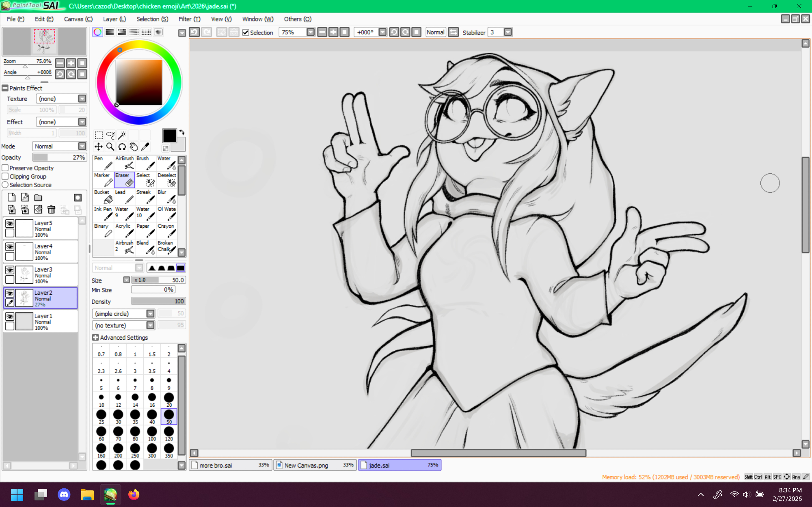
Task: Open the Filter menu
Action: click(x=189, y=19)
